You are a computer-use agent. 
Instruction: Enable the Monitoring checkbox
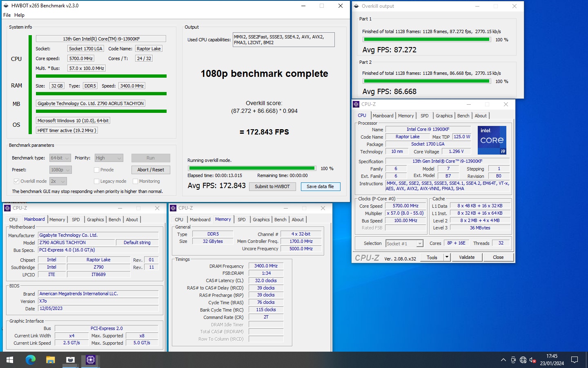(x=135, y=181)
